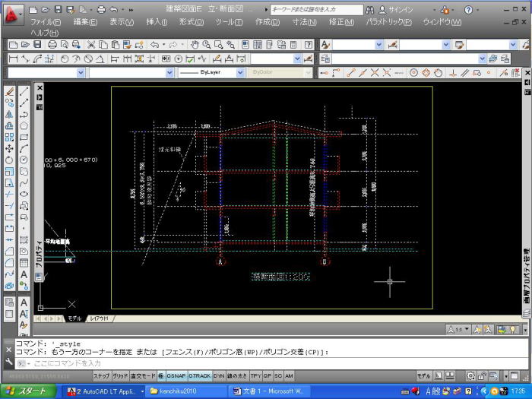Screen dimensions: 532x399
Task: Expand the Undo history dropdown arrow
Action: click(x=163, y=44)
